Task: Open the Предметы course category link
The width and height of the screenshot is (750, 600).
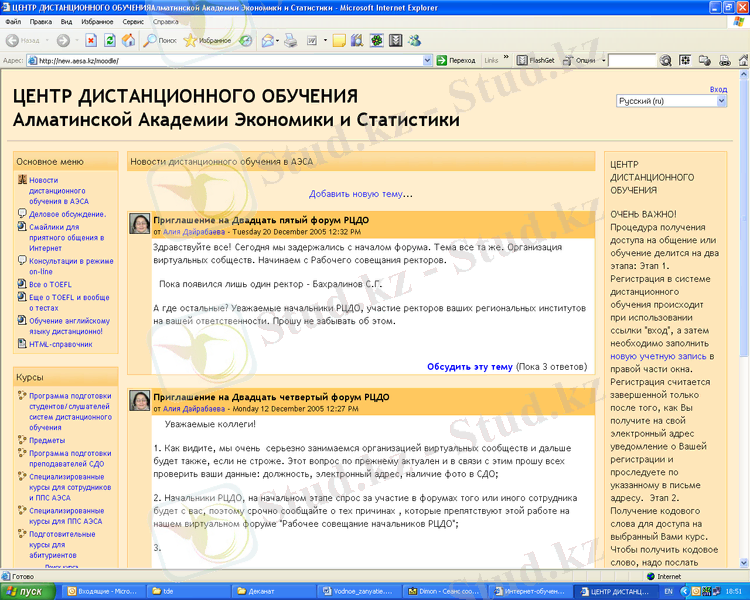Action: [x=47, y=440]
